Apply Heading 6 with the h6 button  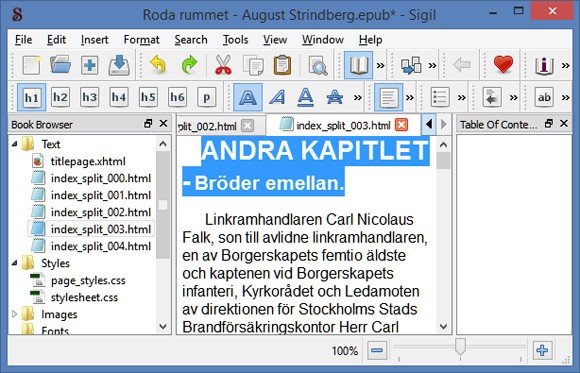177,98
